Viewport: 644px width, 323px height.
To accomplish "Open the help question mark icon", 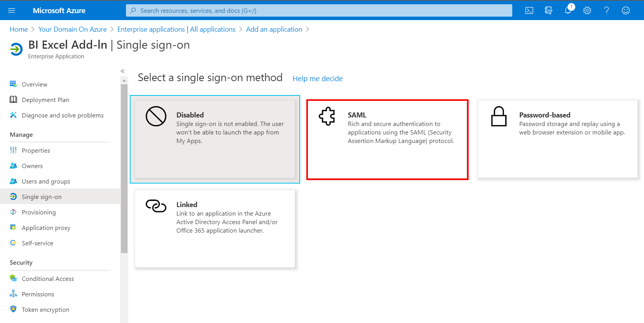I will pos(607,10).
